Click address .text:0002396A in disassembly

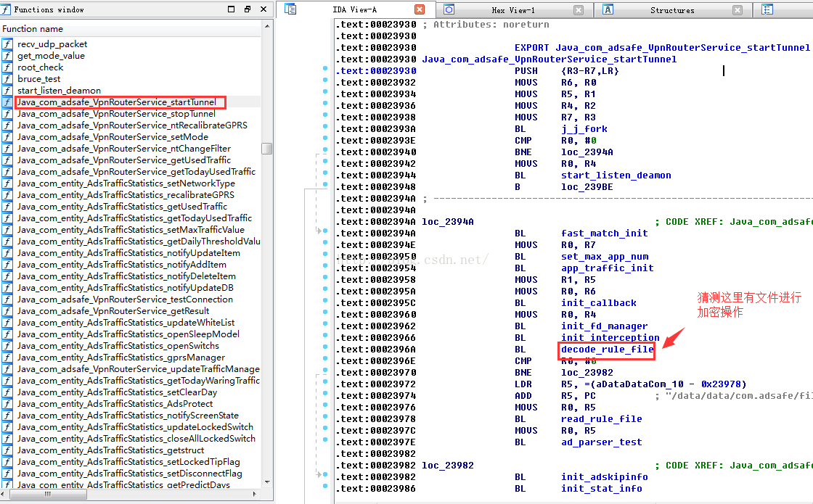tap(376, 350)
